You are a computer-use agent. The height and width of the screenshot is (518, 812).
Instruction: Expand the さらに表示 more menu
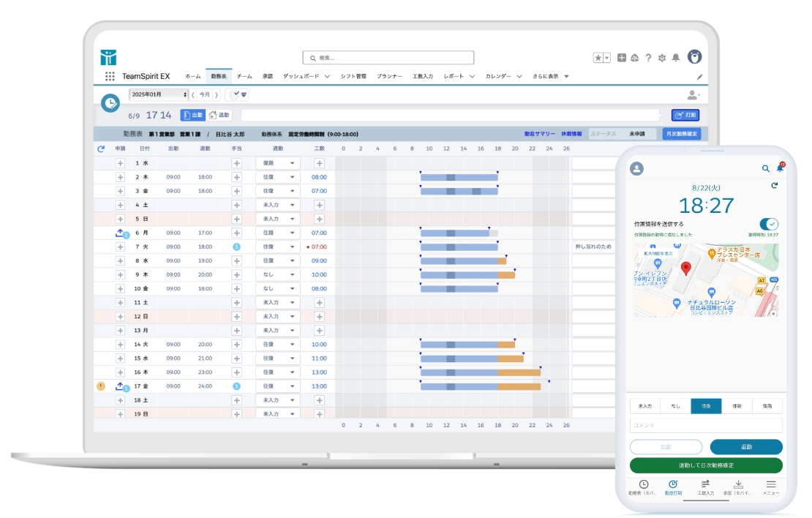[551, 76]
